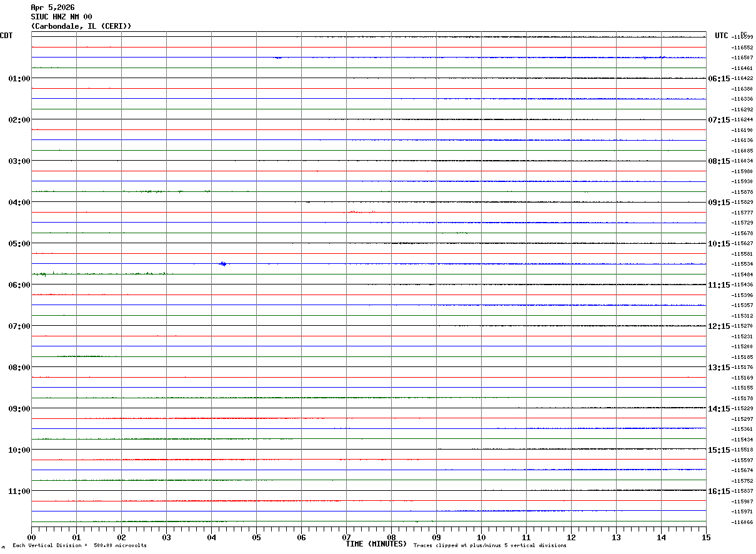Click the 08:15 UTC time label
Viewport: 756px width, 554px height.
point(719,161)
